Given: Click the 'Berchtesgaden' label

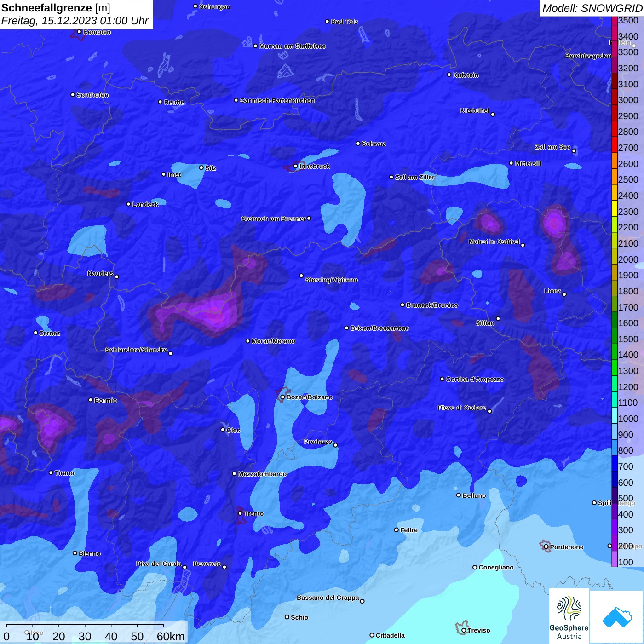Looking at the screenshot, I should click(588, 56).
